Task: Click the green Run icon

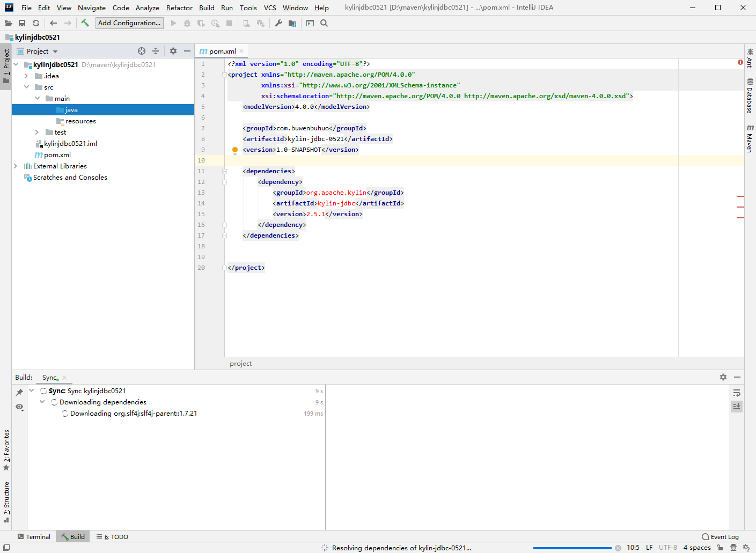Action: click(173, 23)
